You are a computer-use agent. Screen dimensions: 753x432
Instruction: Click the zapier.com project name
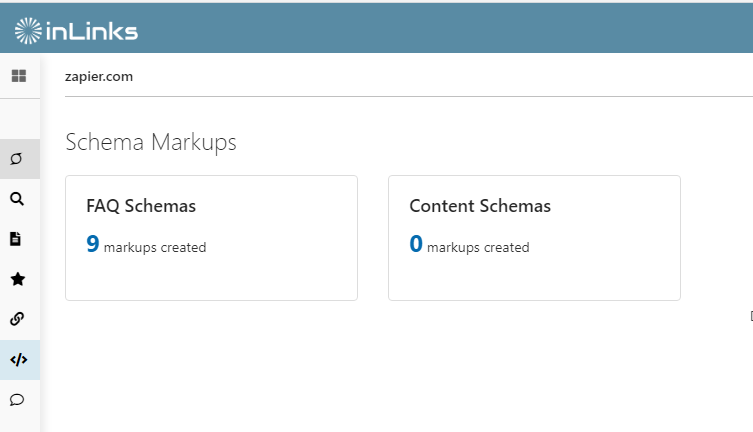click(99, 77)
